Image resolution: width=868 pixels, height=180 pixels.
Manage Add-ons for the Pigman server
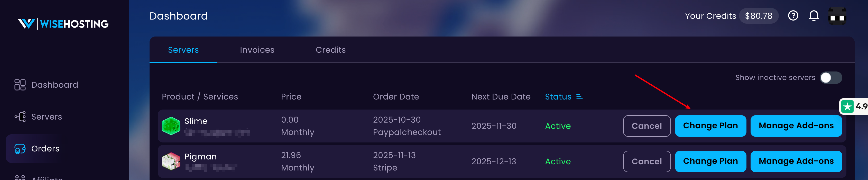pos(796,161)
